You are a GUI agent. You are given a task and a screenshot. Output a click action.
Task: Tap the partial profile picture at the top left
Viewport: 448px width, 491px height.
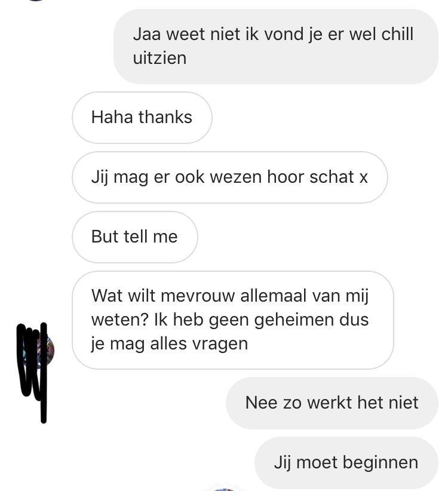click(x=36, y=1)
